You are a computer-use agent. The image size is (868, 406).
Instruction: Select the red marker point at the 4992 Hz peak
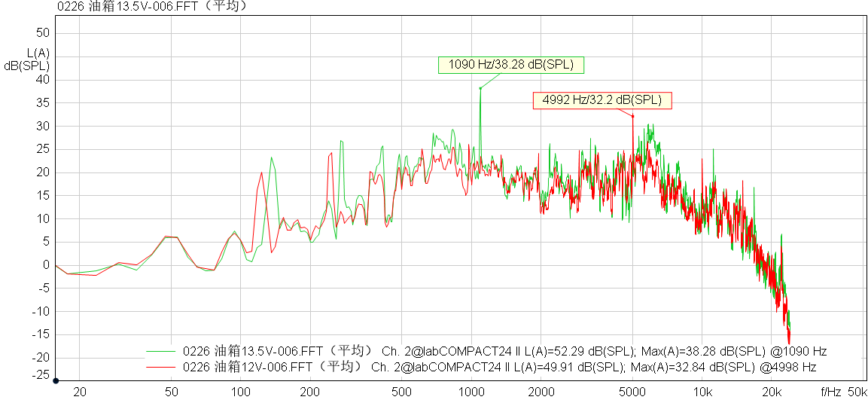(633, 116)
